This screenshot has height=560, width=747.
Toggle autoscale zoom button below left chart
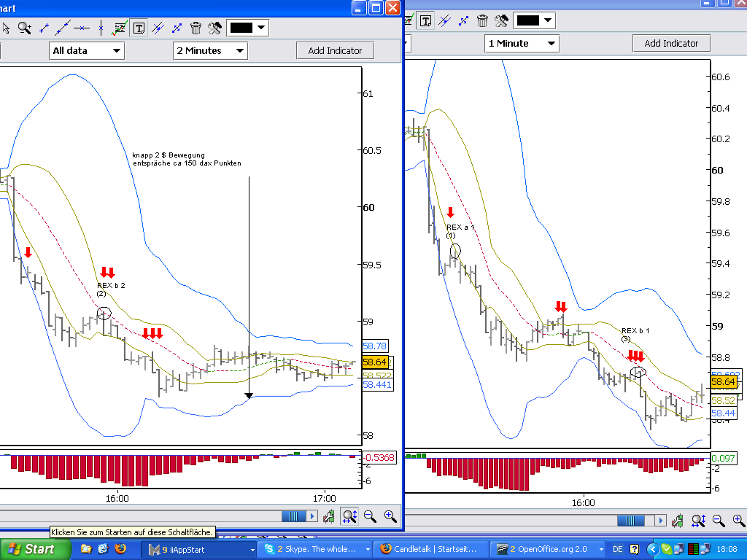click(x=349, y=516)
